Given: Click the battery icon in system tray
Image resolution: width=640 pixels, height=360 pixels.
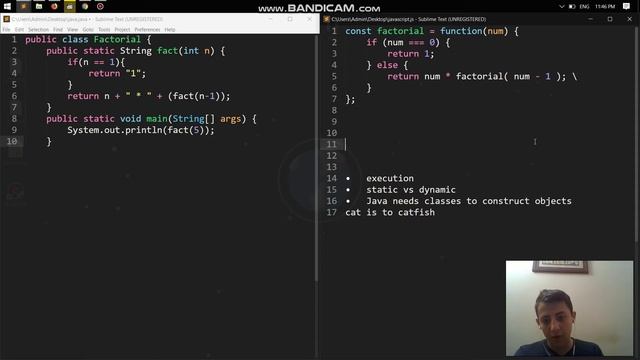Looking at the screenshot, I should pyautogui.click(x=572, y=7).
